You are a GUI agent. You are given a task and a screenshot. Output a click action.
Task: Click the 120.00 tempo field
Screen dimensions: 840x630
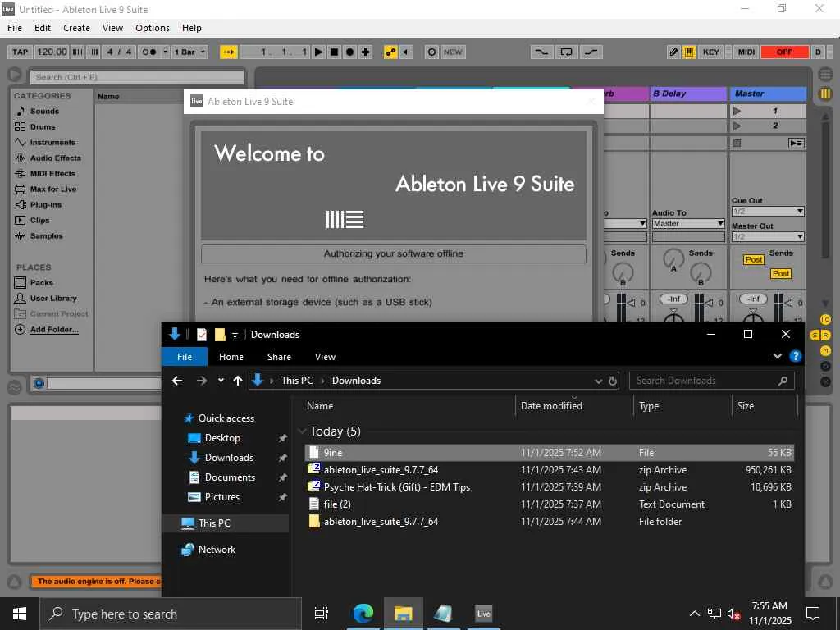(52, 52)
